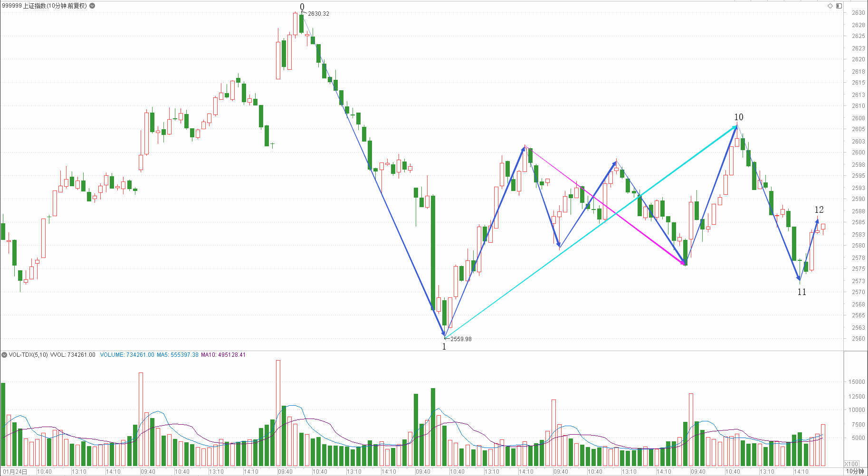The height and width of the screenshot is (476, 868).
Task: Click the 2560 tick on the price axis
Action: (858, 339)
